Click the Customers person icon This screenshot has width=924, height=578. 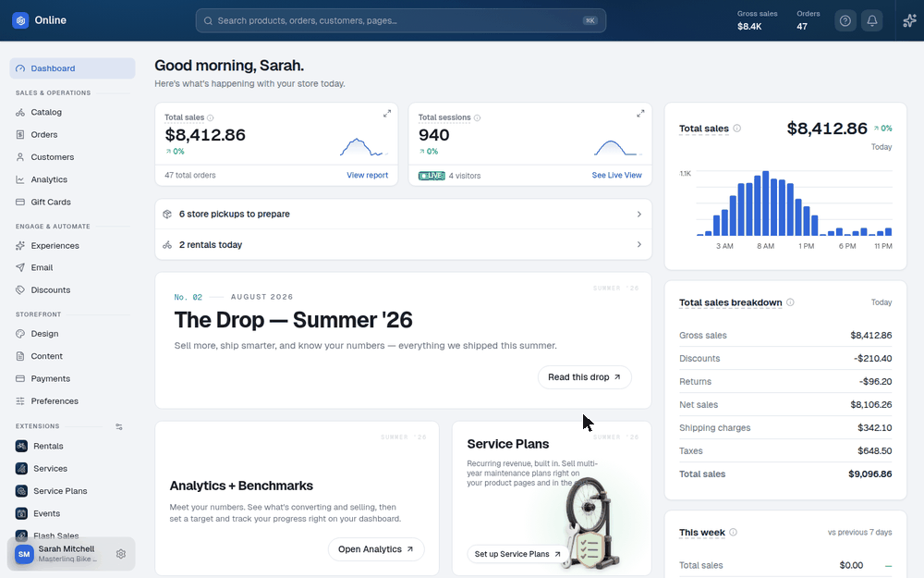20,157
